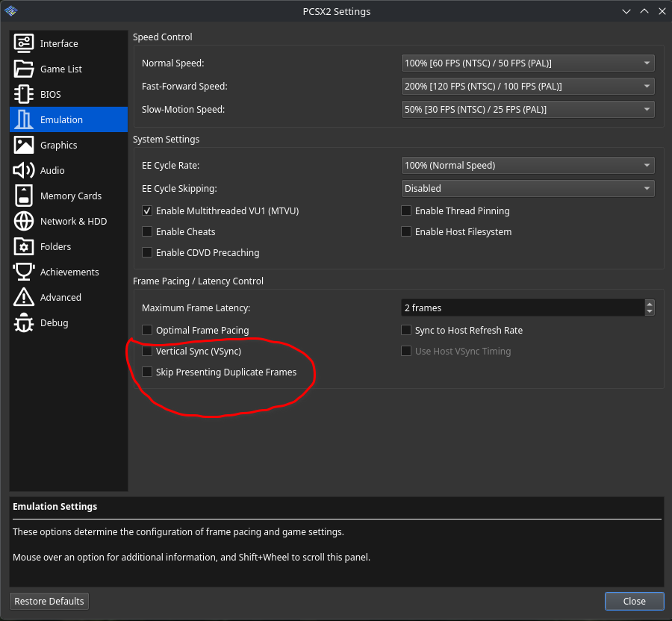
Task: Click the Achievements trophy icon
Action: [x=24, y=272]
